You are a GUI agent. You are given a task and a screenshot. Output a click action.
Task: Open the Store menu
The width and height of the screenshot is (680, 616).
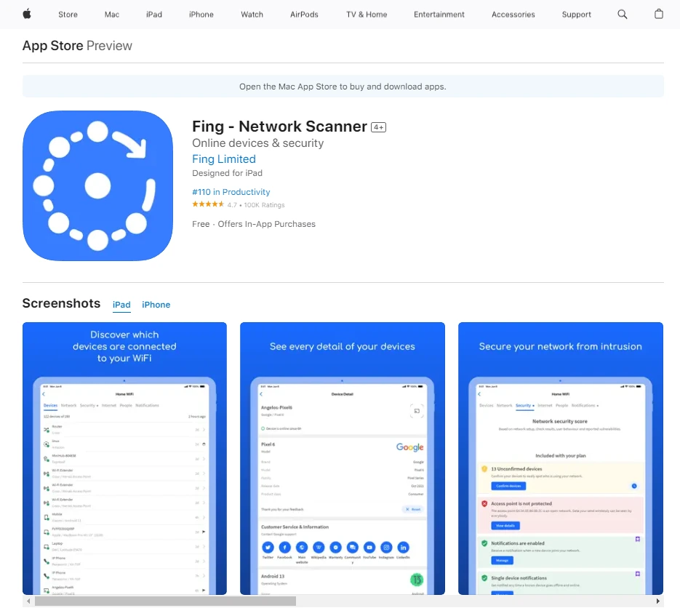click(x=68, y=15)
